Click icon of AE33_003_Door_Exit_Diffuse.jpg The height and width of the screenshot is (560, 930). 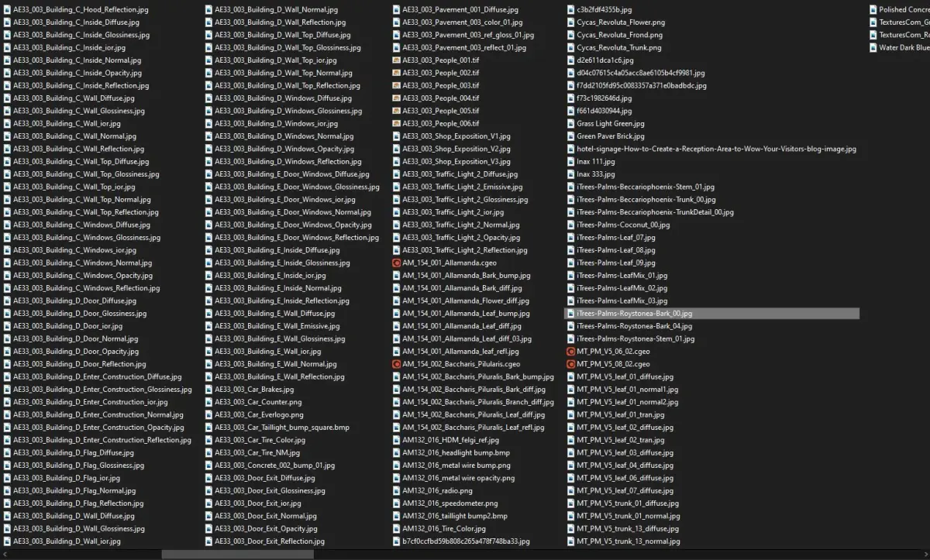208,478
